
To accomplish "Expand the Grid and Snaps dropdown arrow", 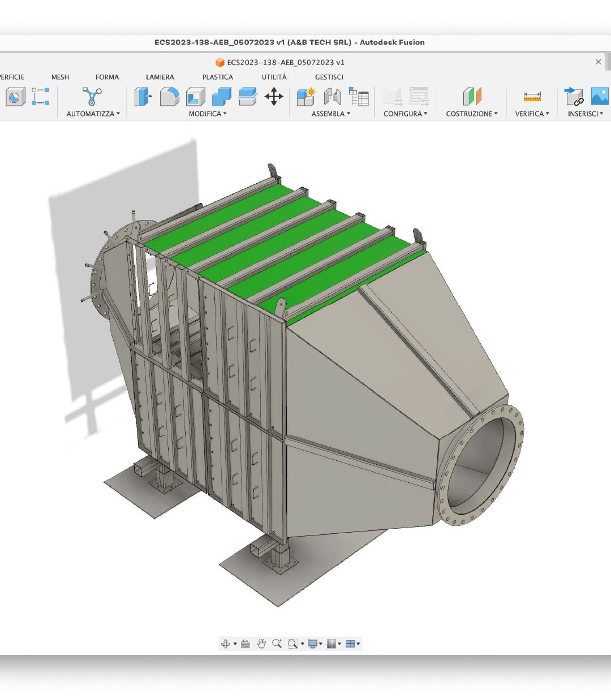I will click(339, 644).
